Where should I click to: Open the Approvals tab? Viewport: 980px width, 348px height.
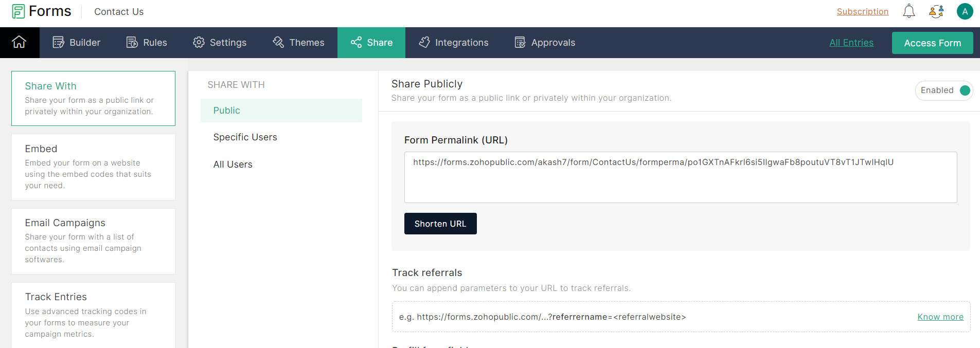(x=545, y=43)
